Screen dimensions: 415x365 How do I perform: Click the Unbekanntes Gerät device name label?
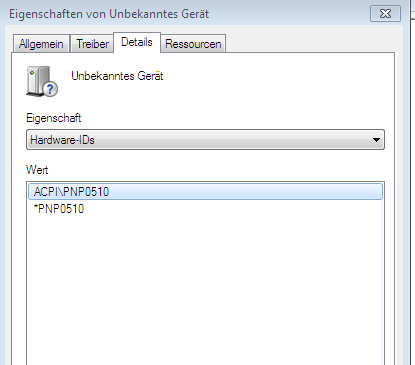click(x=117, y=76)
